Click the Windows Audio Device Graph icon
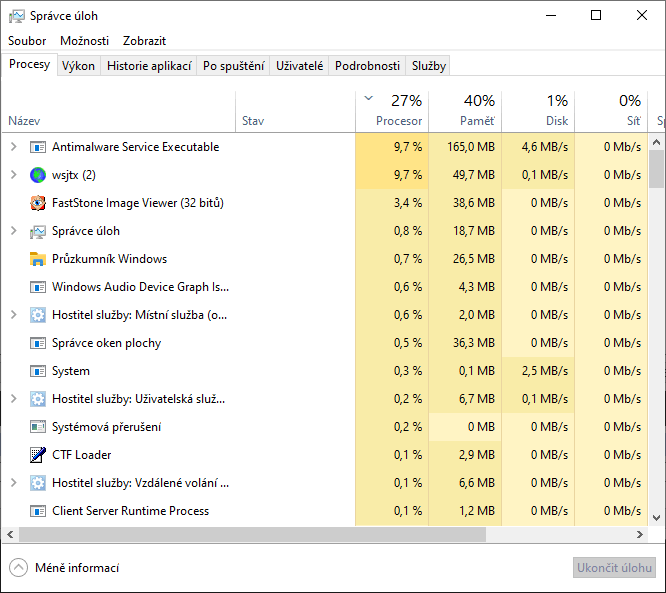The width and height of the screenshot is (666, 593). click(x=38, y=287)
